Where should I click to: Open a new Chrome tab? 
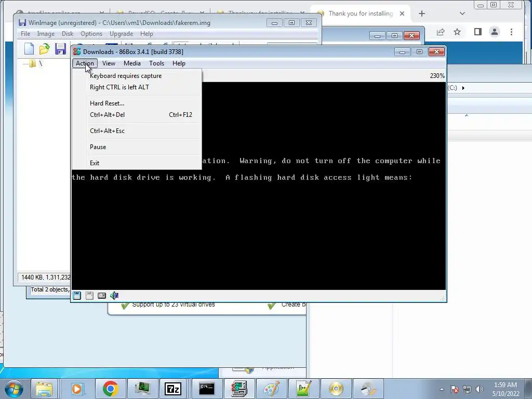tap(422, 14)
